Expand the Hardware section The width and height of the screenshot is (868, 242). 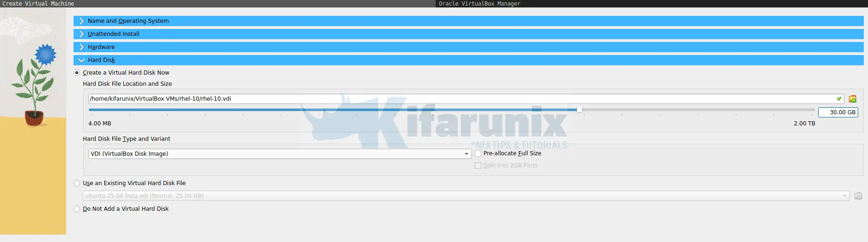point(468,47)
